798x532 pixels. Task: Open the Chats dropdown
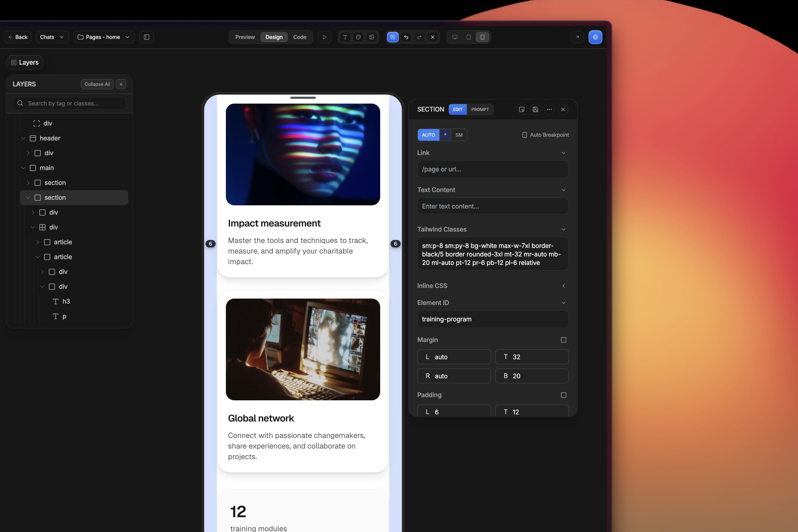coord(52,37)
